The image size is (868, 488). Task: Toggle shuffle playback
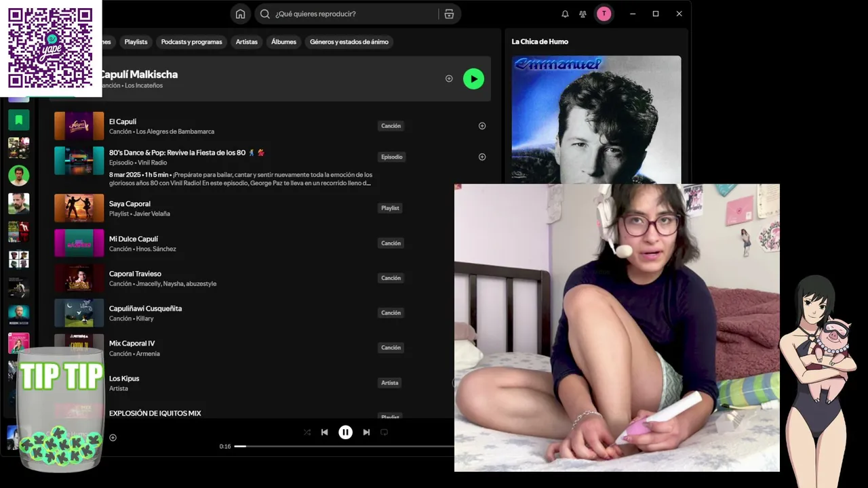(x=307, y=432)
